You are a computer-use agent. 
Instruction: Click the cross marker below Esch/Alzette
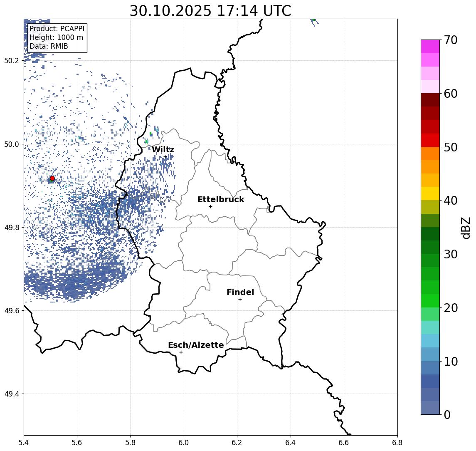pyautogui.click(x=181, y=352)
